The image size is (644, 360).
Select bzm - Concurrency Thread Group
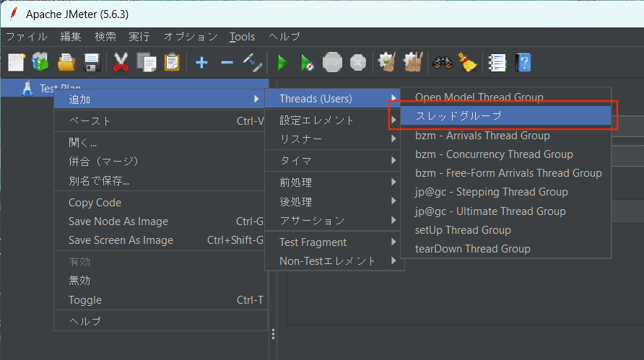tap(506, 154)
